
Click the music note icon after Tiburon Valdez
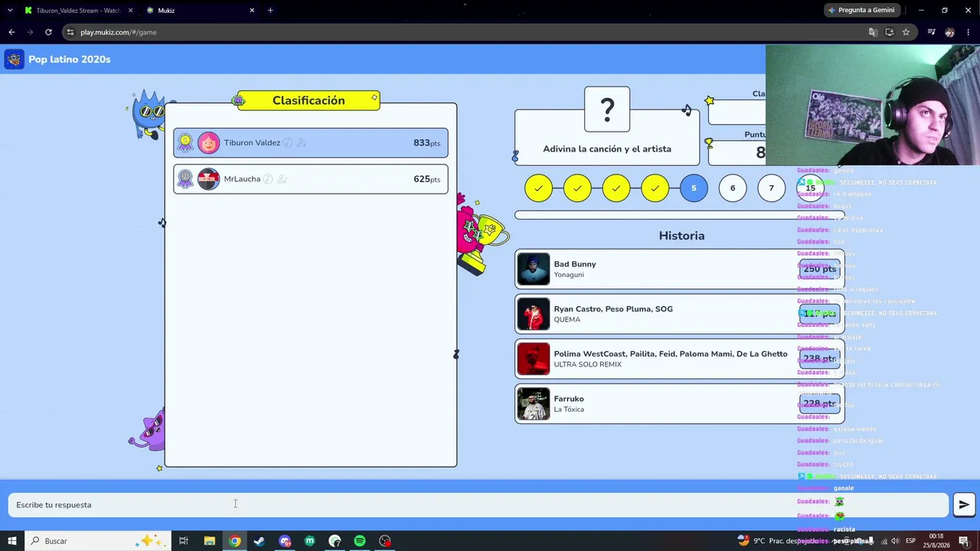(288, 143)
